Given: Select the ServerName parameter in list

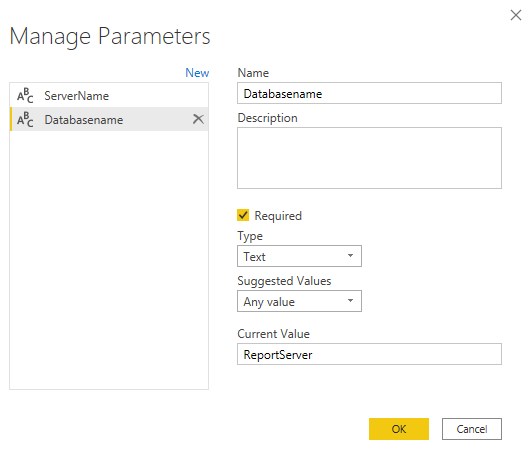Looking at the screenshot, I should click(x=109, y=95).
